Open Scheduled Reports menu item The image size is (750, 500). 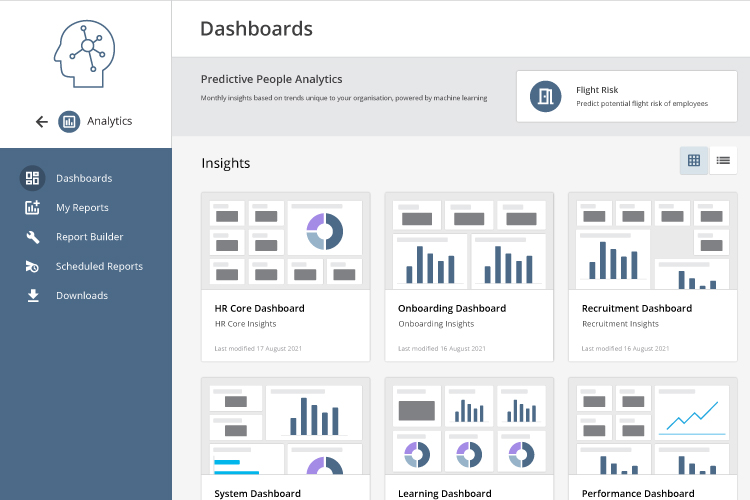click(x=99, y=267)
